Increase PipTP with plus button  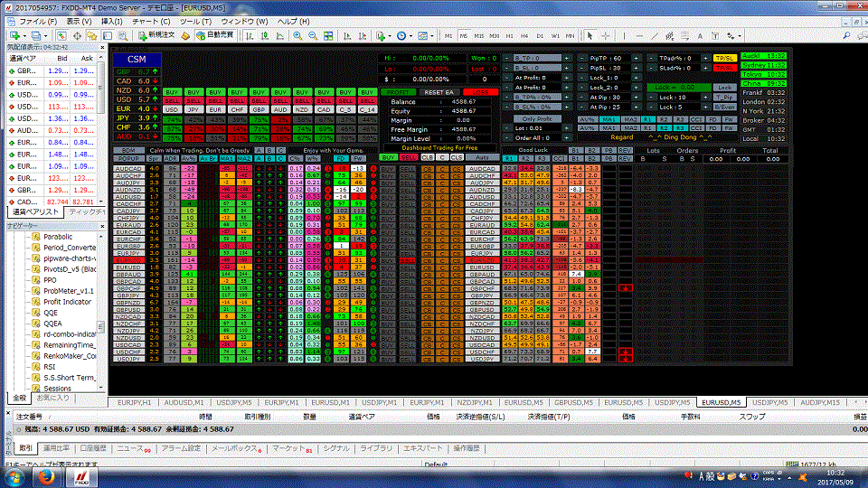(636, 58)
